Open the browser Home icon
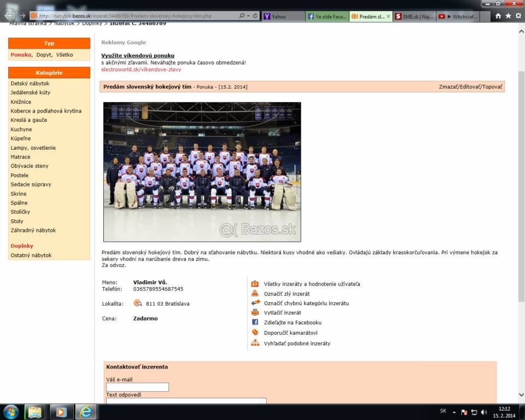 pos(498,16)
